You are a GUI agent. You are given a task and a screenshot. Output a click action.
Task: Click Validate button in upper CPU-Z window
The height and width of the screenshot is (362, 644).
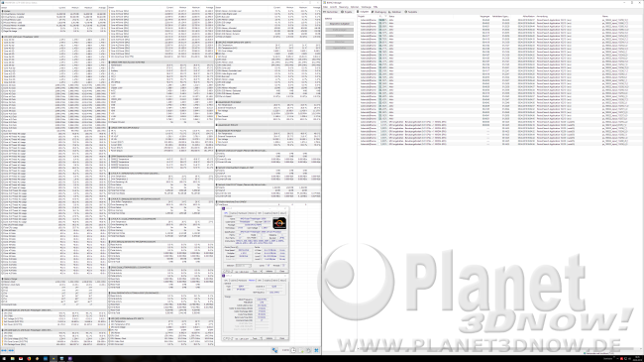269,271
